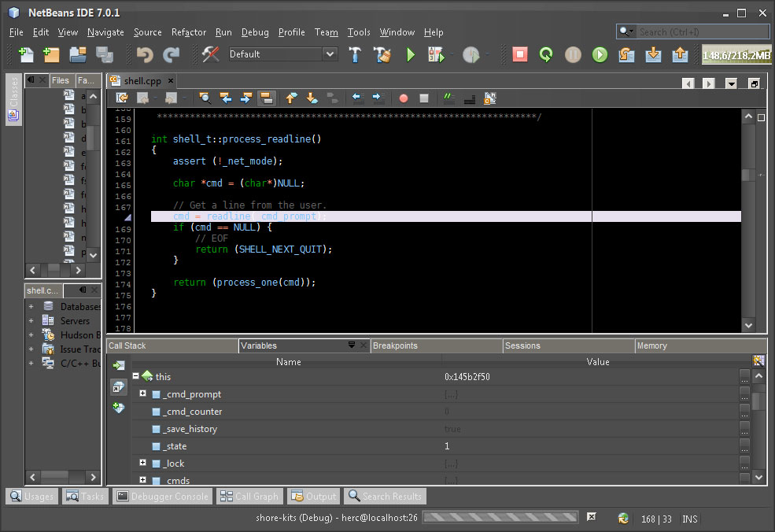Click the Save All icon
The image size is (775, 532).
[x=105, y=54]
